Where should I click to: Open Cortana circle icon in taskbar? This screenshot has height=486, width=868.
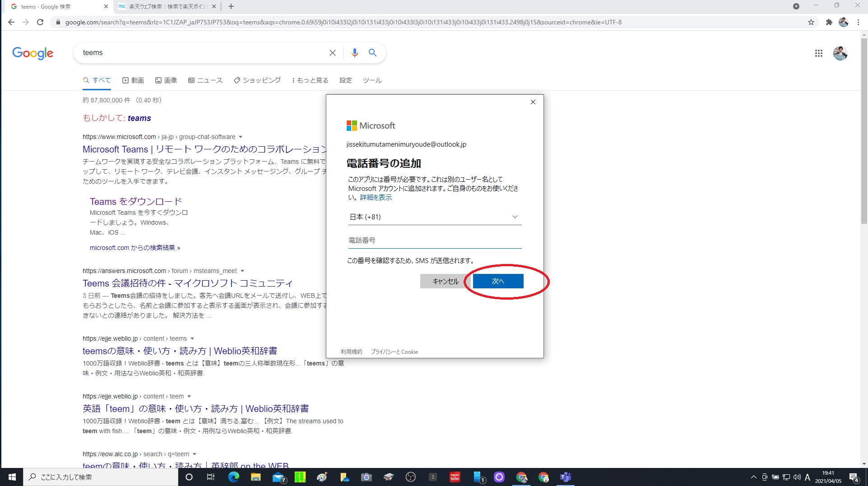tap(189, 477)
